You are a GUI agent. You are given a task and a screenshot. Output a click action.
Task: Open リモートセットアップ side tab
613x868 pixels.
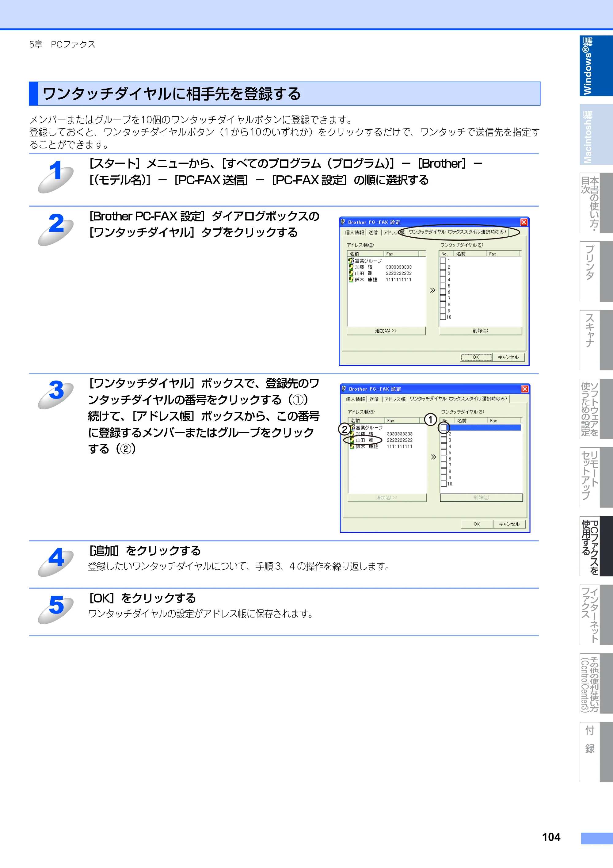[596, 477]
